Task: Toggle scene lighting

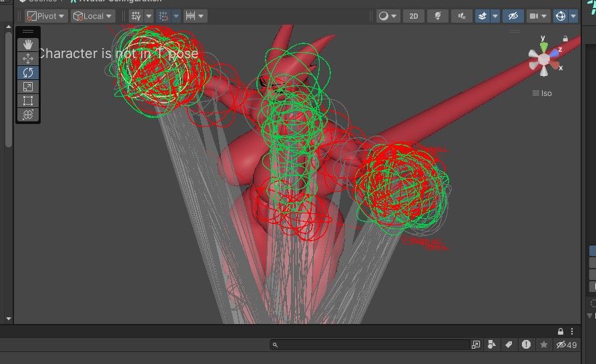Action: (x=438, y=16)
